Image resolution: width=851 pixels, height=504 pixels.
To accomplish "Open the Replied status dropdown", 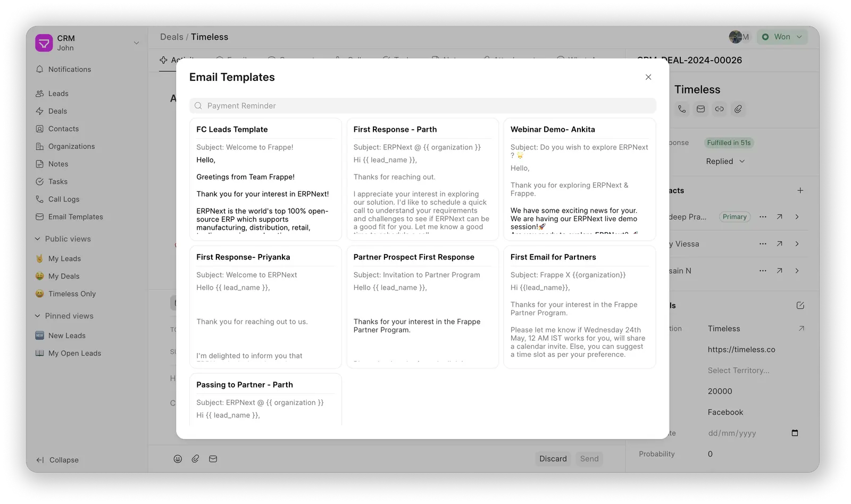I will [725, 161].
